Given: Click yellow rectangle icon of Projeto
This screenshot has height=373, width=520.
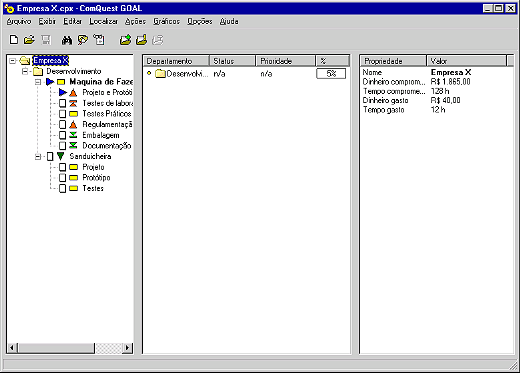Looking at the screenshot, I should [73, 167].
